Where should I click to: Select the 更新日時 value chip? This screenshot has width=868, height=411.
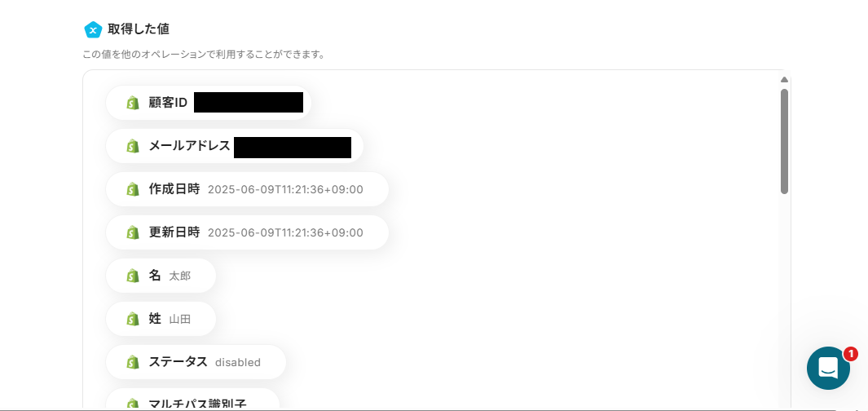point(247,232)
